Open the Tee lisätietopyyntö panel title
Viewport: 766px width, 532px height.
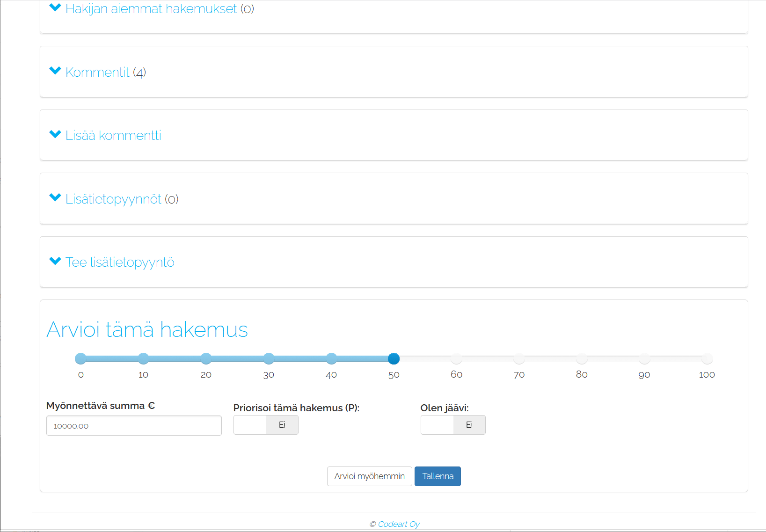[x=120, y=262]
